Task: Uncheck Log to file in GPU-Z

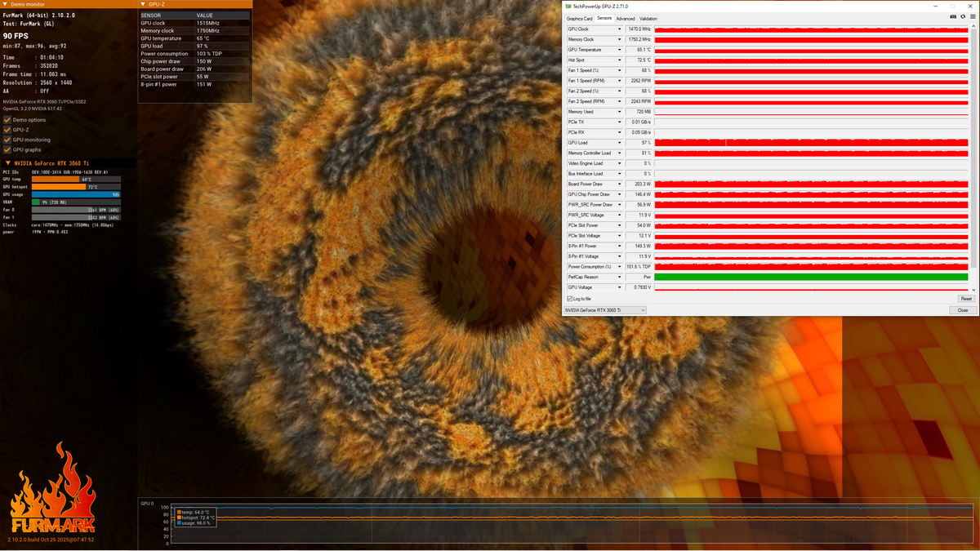Action: point(570,299)
